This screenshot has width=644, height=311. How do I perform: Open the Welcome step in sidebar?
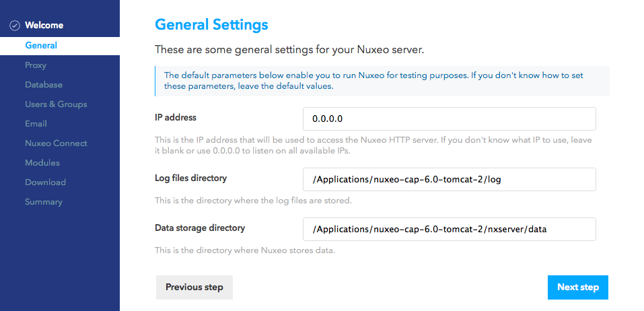[x=44, y=26]
